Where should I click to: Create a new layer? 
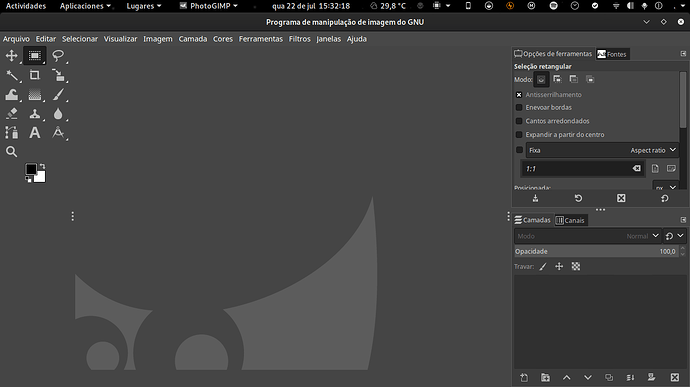tap(524, 377)
